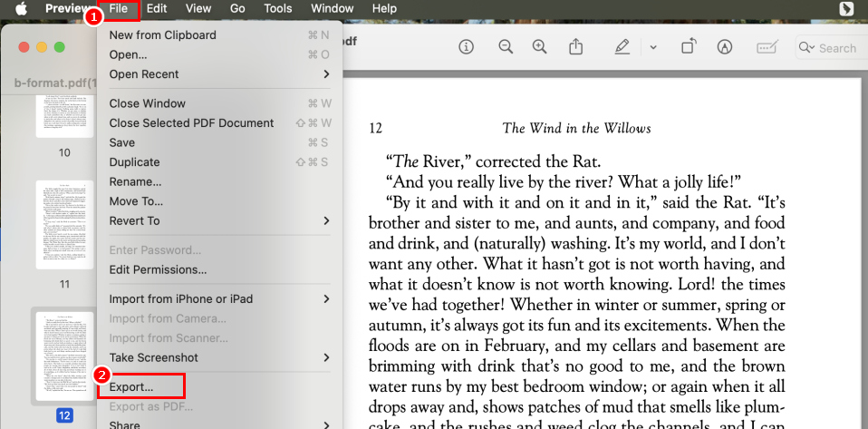Select page 12 thumbnail in sidebar
The height and width of the screenshot is (429, 868).
64,356
